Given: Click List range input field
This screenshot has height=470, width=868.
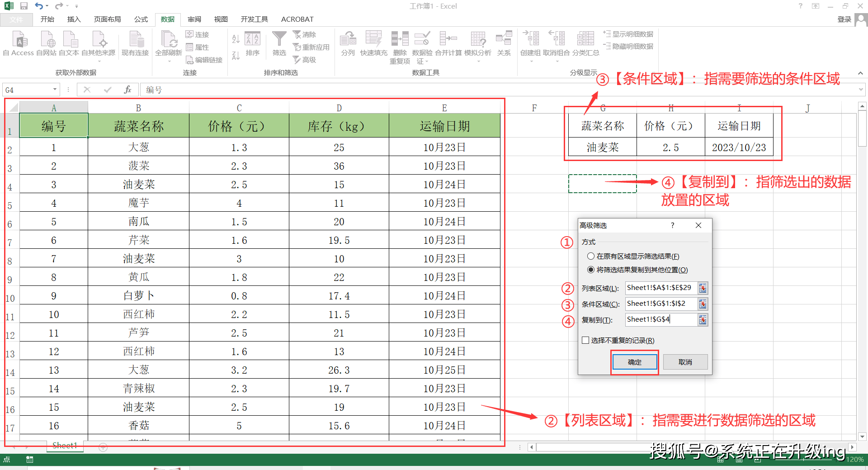Looking at the screenshot, I should click(x=661, y=288).
